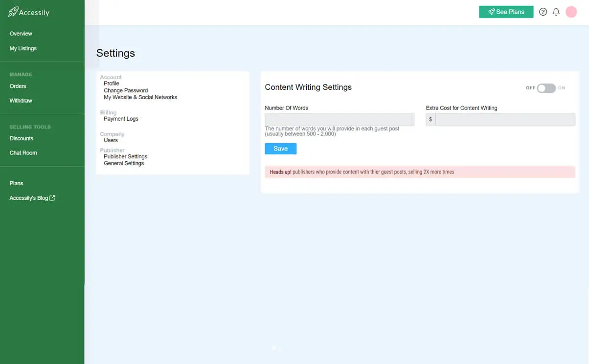Select Change Password settings link
Image resolution: width=589 pixels, height=364 pixels.
(x=126, y=90)
